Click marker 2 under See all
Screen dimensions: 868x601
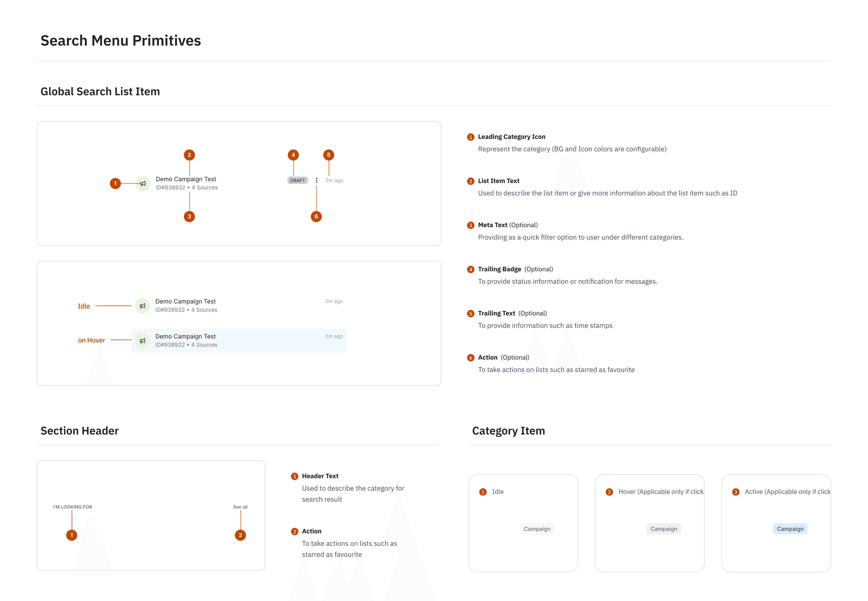pos(240,535)
